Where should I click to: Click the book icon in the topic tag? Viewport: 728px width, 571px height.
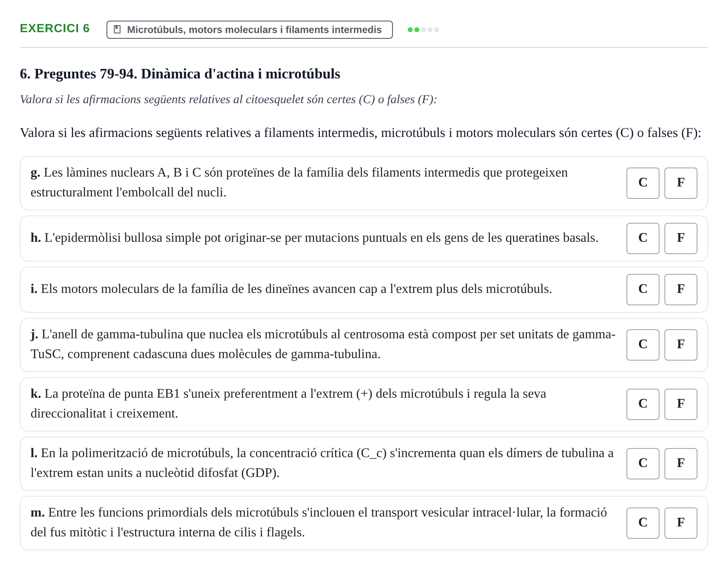117,29
